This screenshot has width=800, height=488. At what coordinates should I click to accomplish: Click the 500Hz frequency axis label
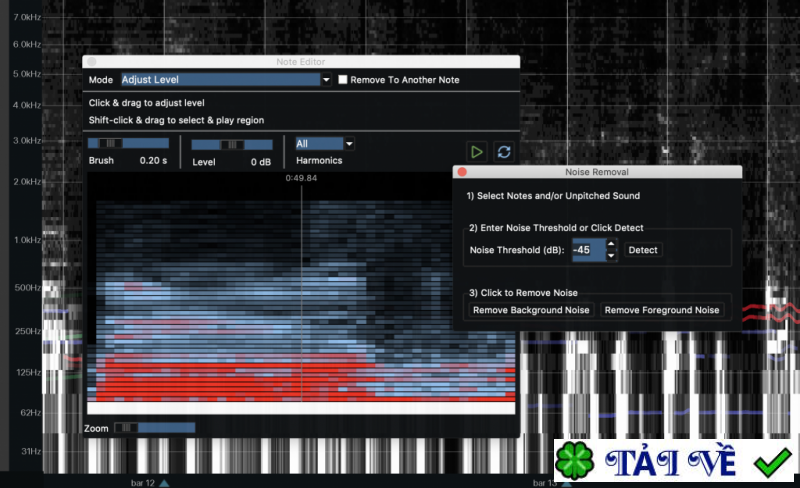[x=28, y=287]
